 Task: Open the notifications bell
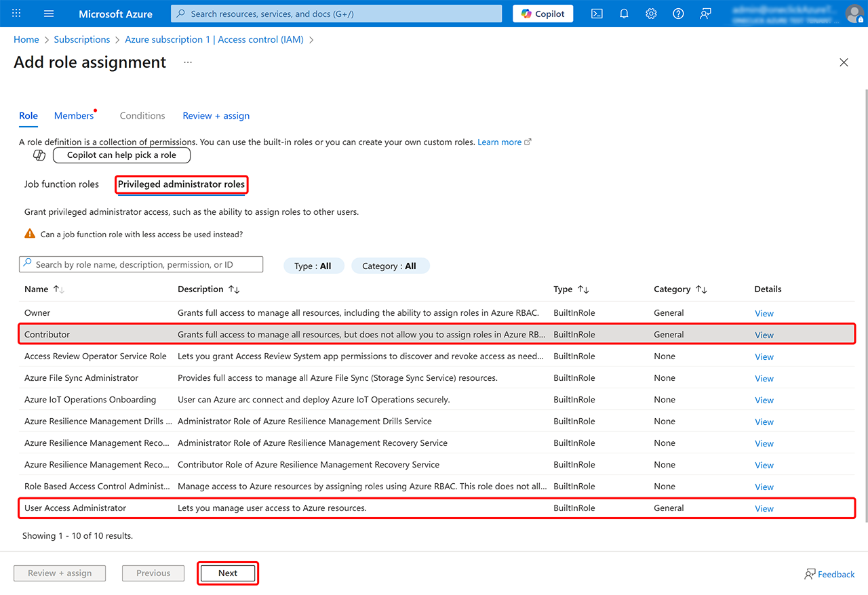coord(624,14)
